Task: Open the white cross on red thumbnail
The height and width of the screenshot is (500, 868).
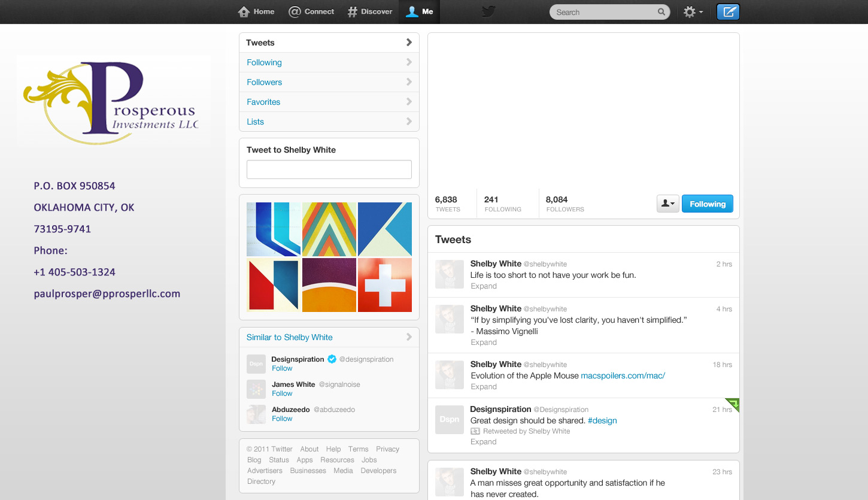Action: (x=385, y=285)
